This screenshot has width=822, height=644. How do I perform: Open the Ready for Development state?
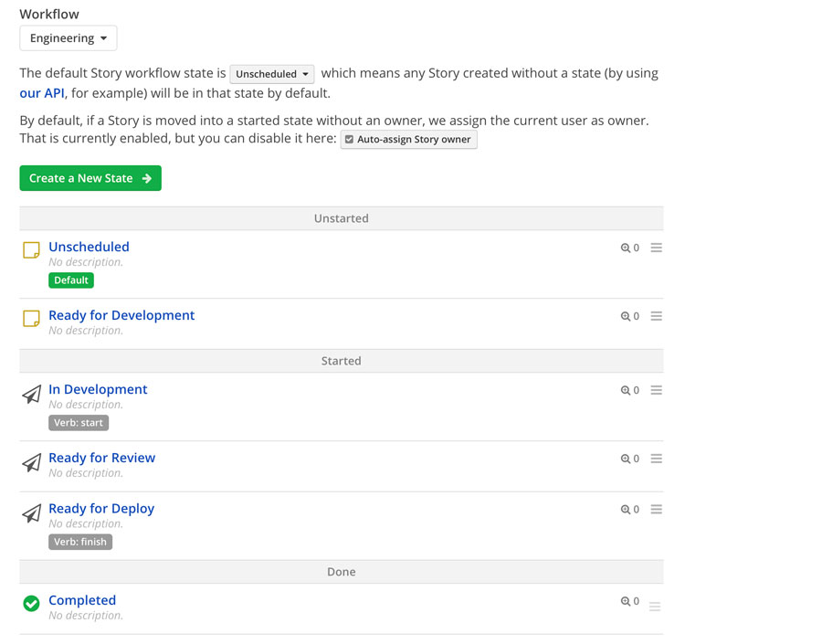pos(121,315)
